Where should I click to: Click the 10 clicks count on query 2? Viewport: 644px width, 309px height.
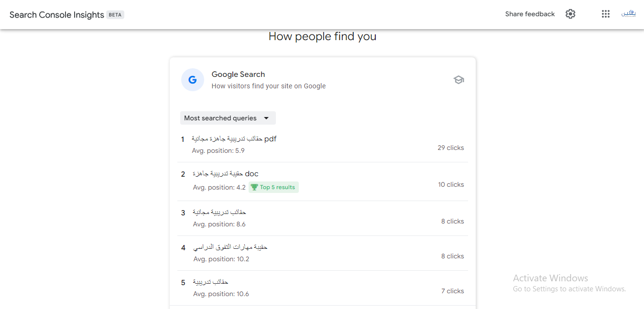451,184
